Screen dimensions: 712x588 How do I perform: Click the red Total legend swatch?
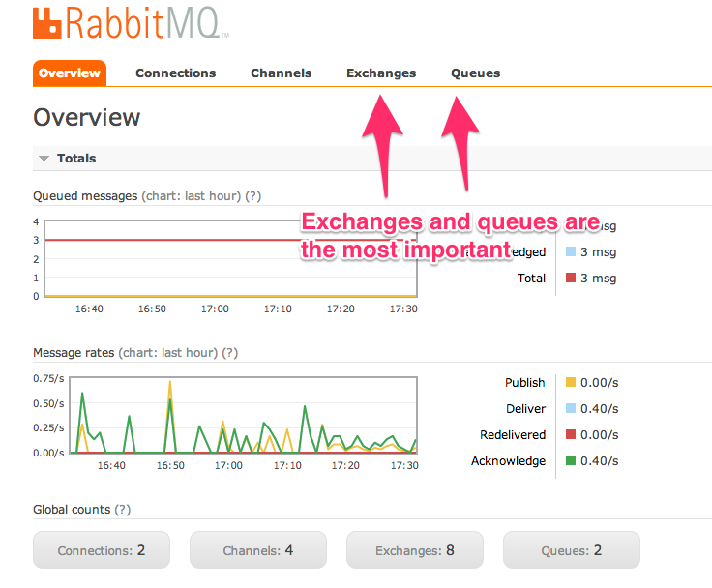click(571, 278)
